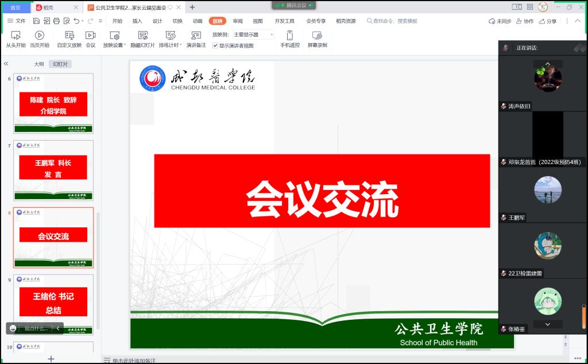This screenshot has height=364, width=588.
Task: Click the print icon in quick toolbar
Action: (x=56, y=21)
